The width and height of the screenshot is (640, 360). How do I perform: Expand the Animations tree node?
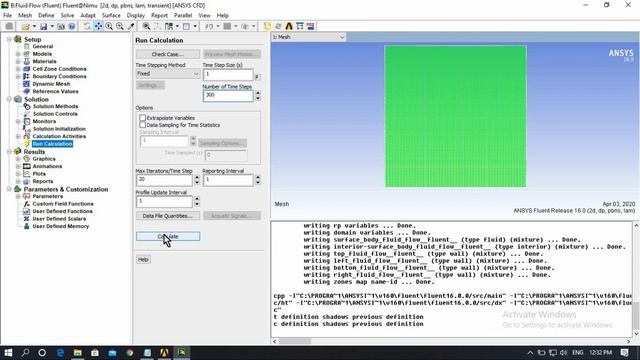18,166
